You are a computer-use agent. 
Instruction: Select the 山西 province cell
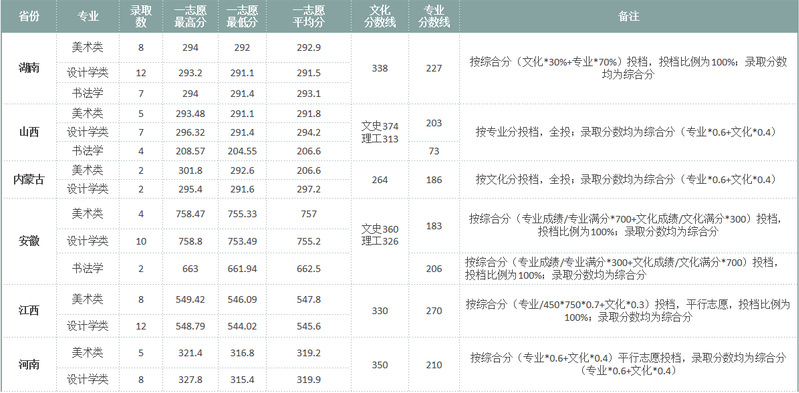pyautogui.click(x=29, y=133)
